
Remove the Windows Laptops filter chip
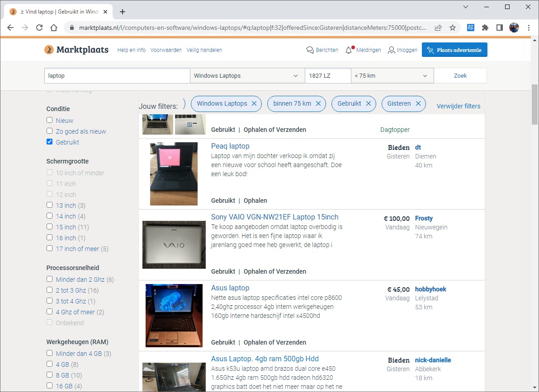pyautogui.click(x=254, y=104)
